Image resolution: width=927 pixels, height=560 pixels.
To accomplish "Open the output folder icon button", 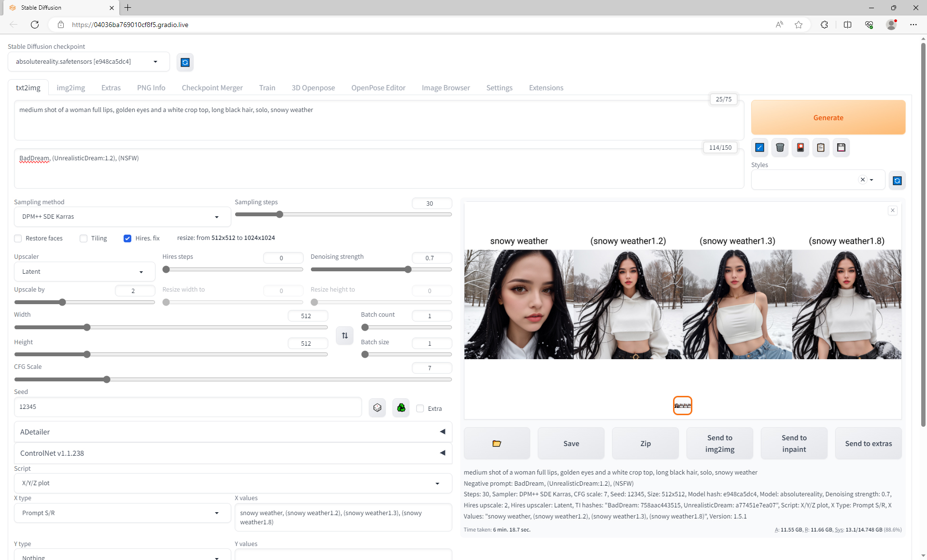I will click(x=496, y=443).
